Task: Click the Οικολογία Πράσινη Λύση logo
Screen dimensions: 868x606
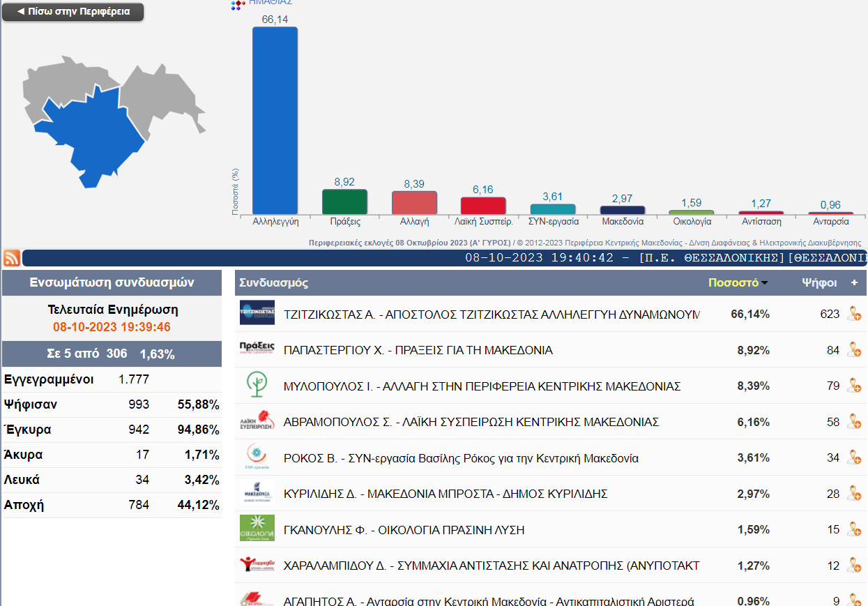Action: (257, 529)
